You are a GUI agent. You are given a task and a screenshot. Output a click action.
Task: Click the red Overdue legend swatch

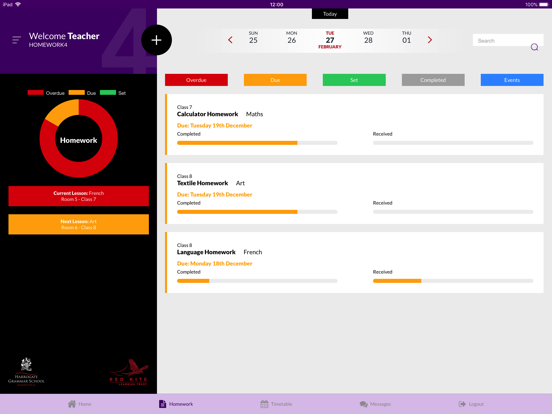click(x=36, y=93)
